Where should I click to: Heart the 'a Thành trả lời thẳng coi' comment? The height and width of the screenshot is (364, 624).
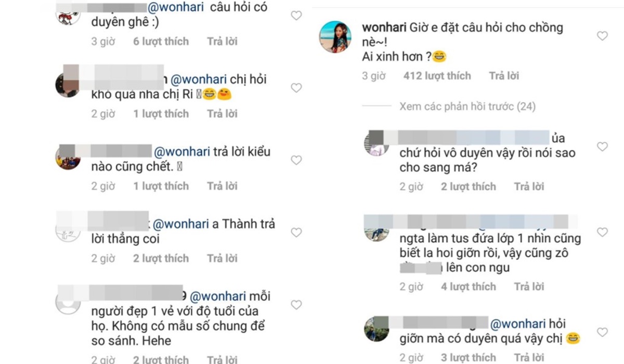[296, 232]
